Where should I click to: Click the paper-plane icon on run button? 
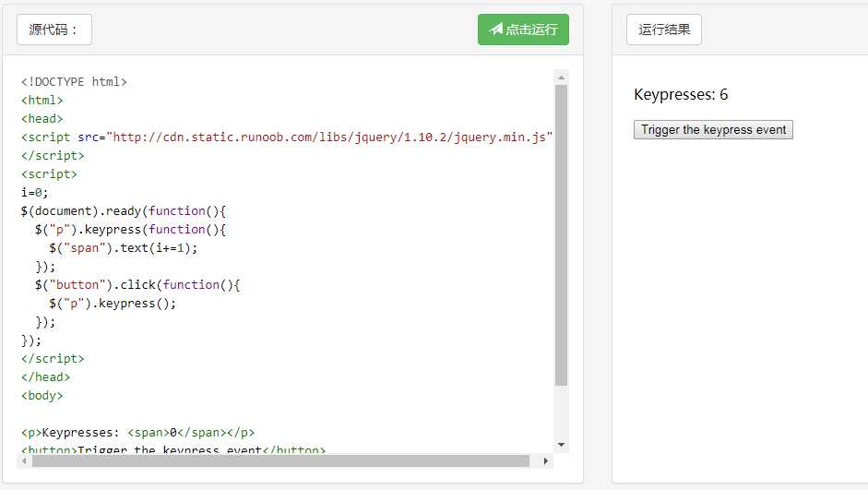pyautogui.click(x=496, y=30)
